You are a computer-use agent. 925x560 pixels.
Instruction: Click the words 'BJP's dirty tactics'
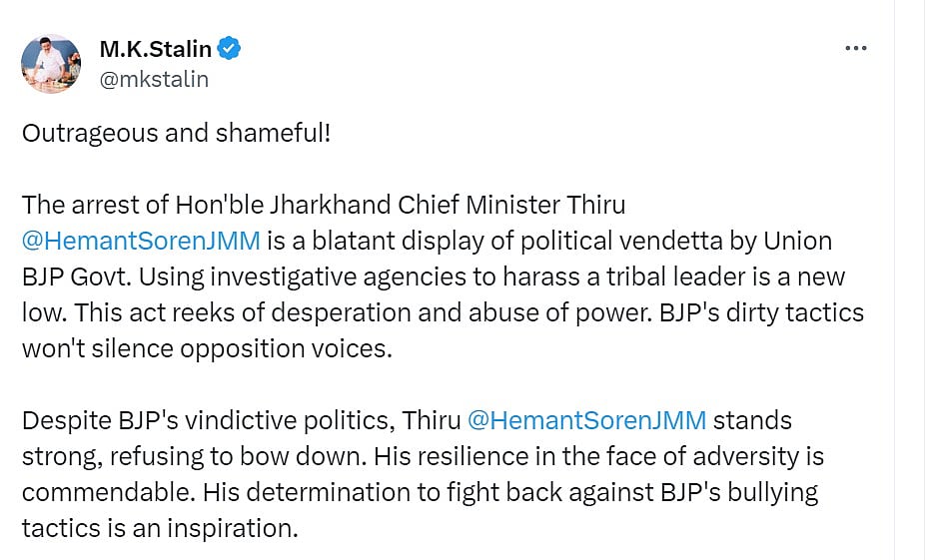click(x=758, y=312)
